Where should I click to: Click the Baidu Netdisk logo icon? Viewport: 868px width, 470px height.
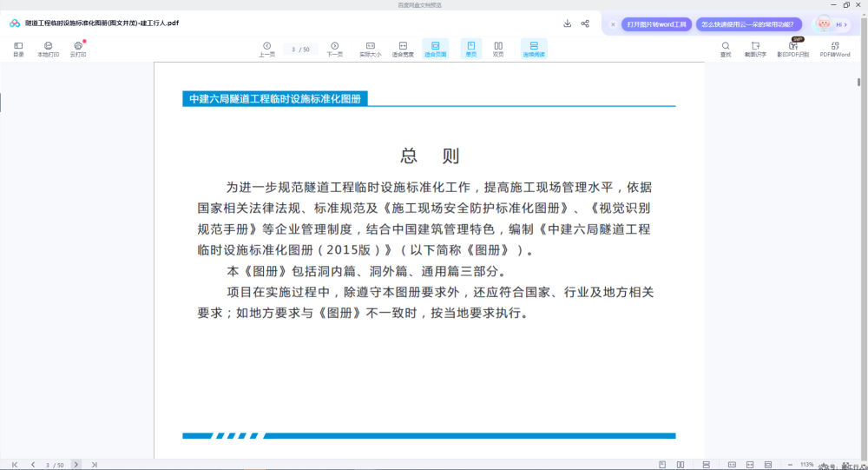coord(15,23)
